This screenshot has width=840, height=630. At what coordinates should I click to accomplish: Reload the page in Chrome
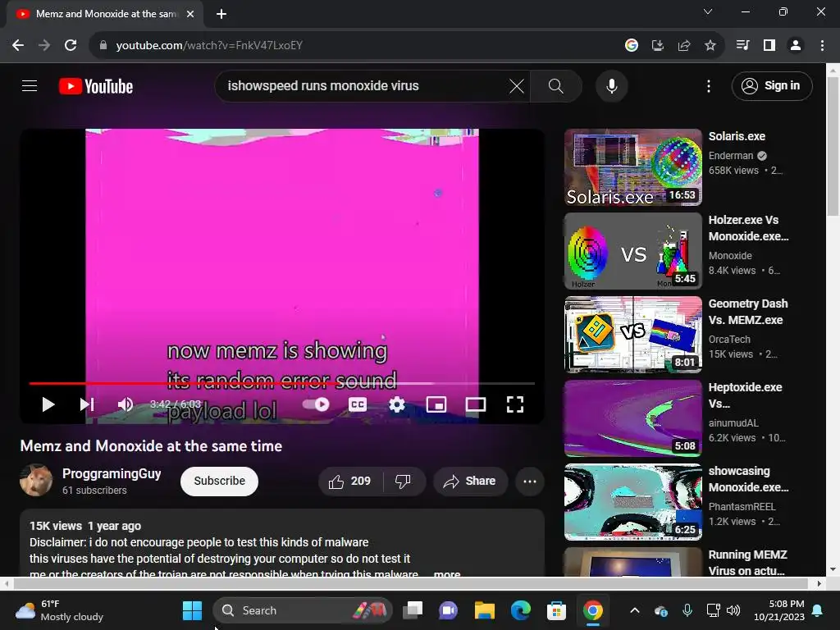coord(71,45)
